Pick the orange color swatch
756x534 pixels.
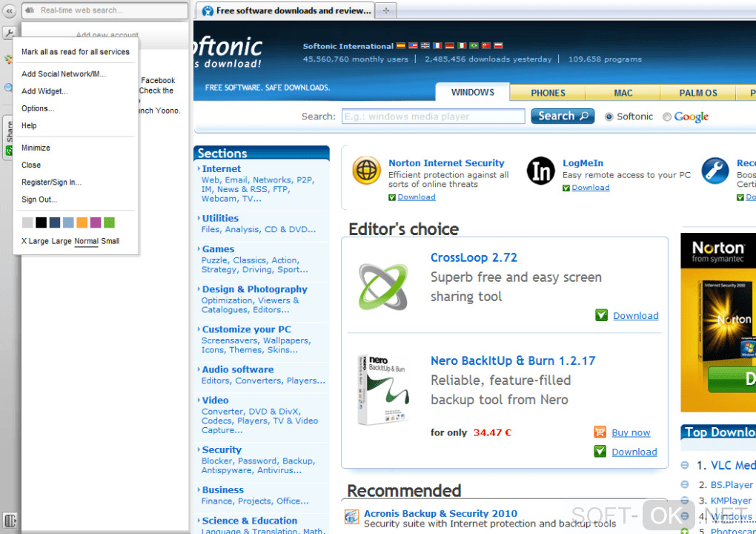point(82,222)
